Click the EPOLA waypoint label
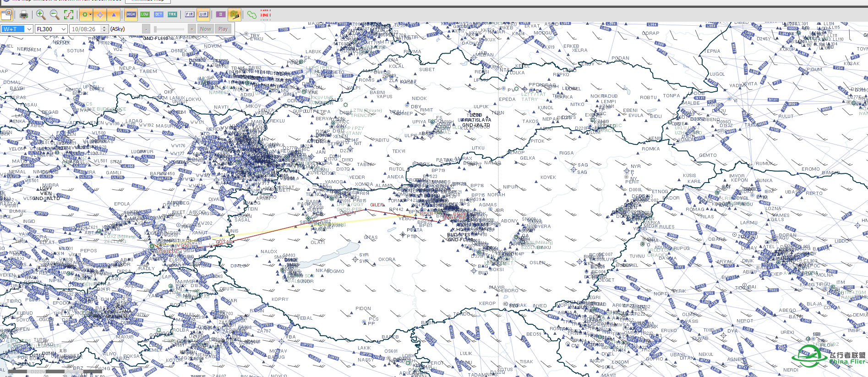The image size is (868, 377). pos(122,204)
